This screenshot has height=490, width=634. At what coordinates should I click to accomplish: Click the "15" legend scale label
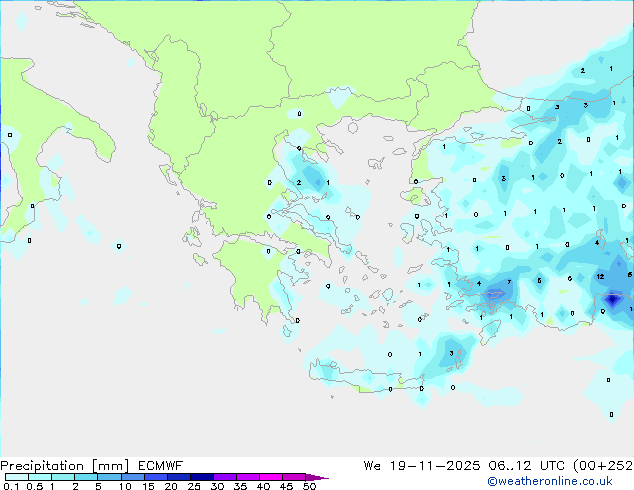pos(148,486)
